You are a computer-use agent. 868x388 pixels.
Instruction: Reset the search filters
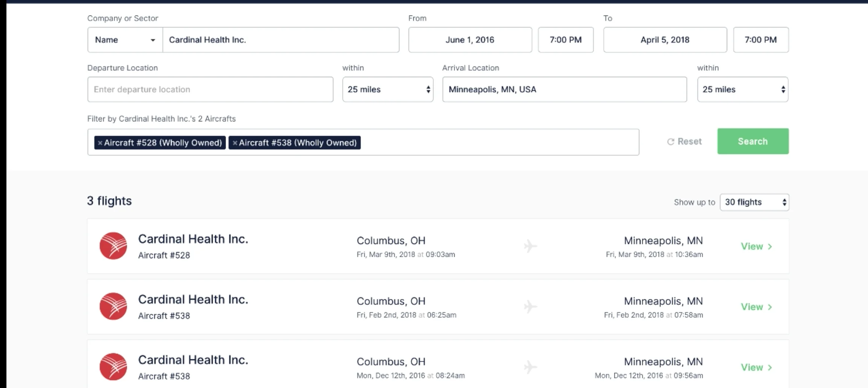pos(684,141)
